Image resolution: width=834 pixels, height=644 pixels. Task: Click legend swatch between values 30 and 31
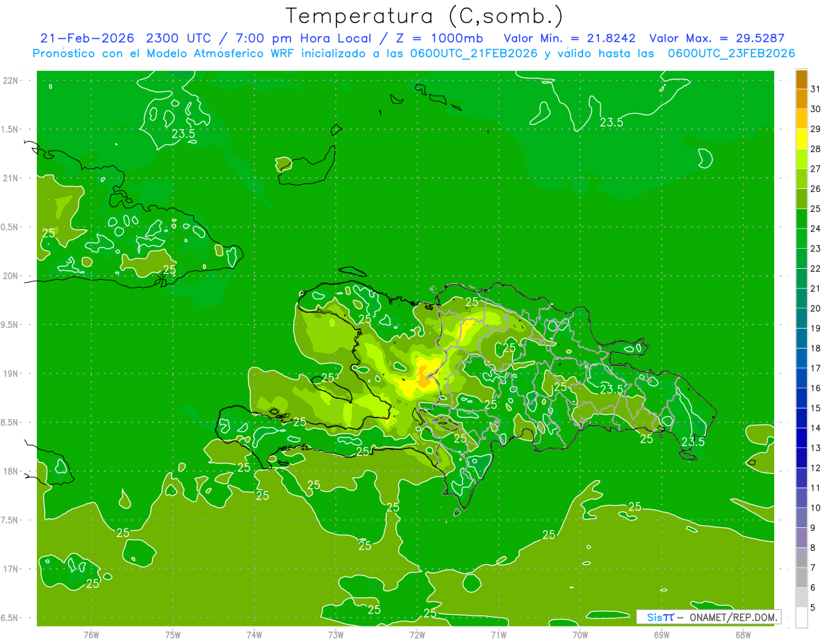click(x=801, y=99)
